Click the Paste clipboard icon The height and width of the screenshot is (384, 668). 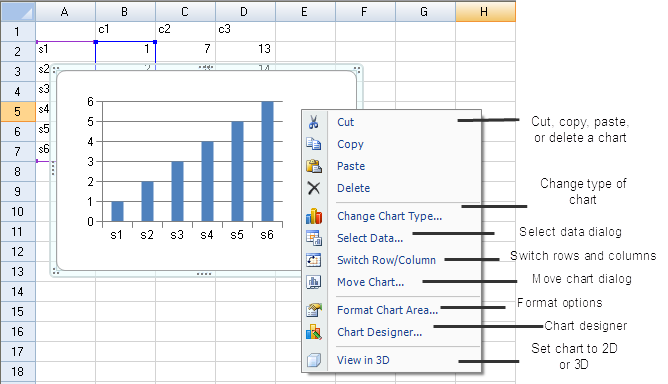[314, 166]
